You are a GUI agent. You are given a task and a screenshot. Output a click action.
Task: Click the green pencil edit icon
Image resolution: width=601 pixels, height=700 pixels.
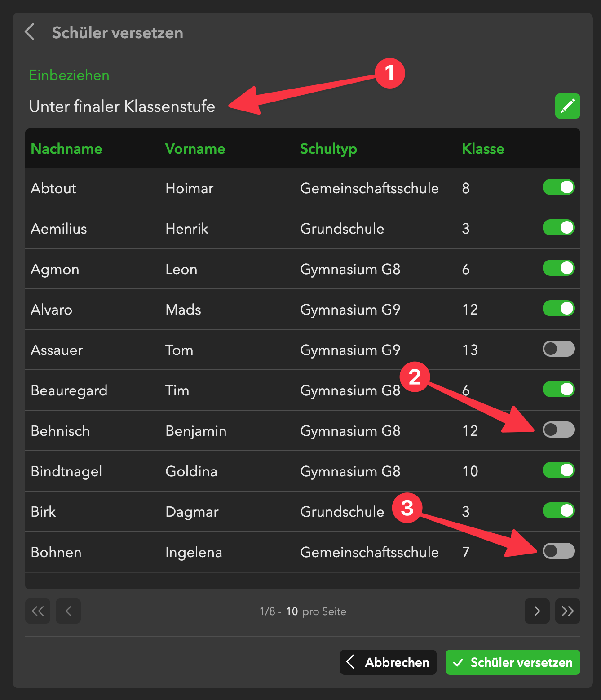[x=567, y=106]
